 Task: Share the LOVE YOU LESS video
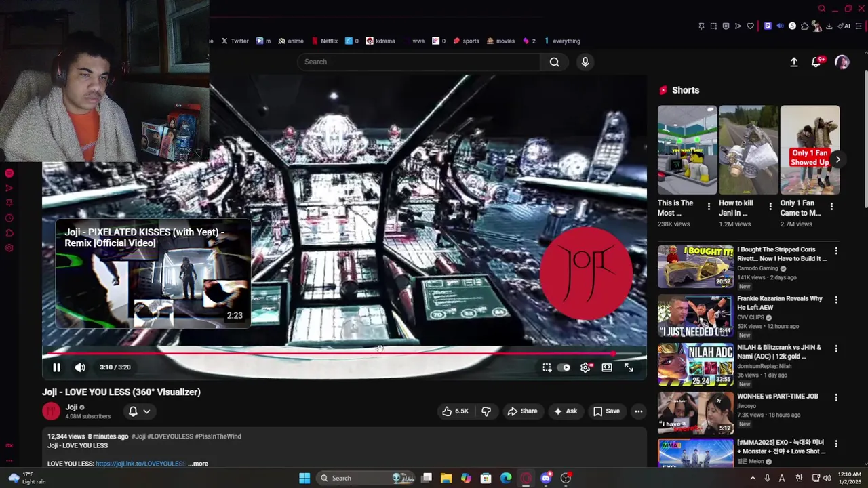tap(522, 411)
